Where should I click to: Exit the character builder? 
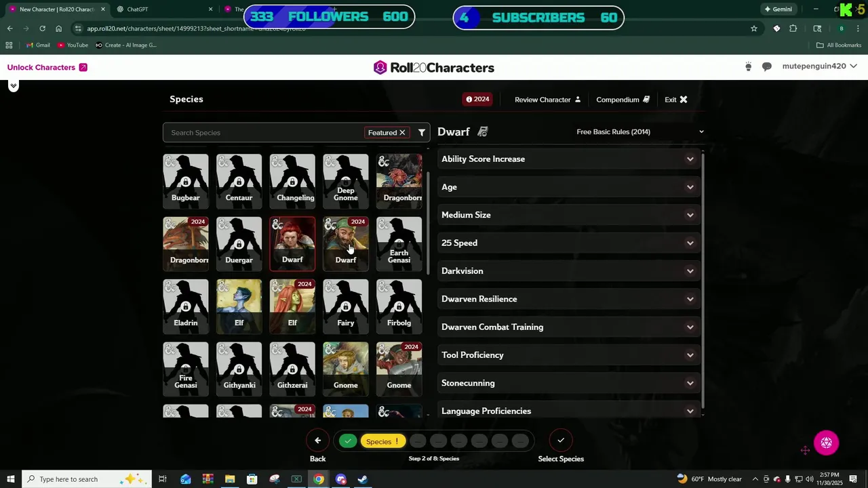pyautogui.click(x=676, y=100)
